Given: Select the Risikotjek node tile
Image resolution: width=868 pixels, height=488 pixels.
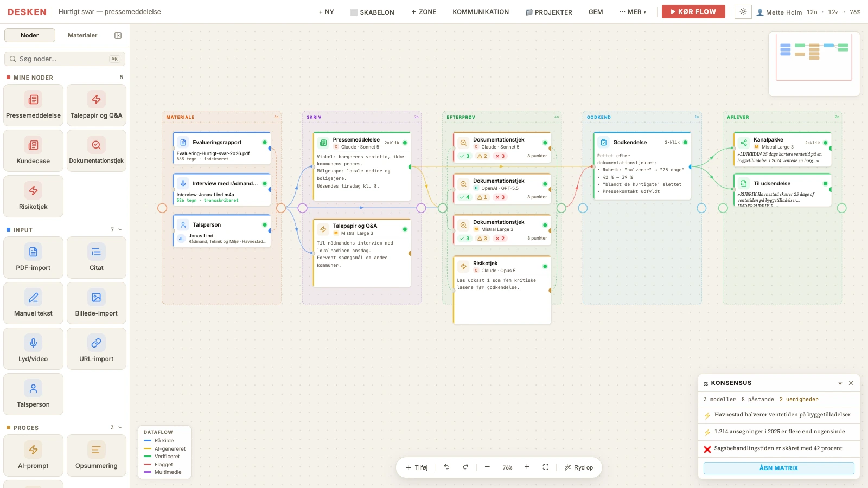Looking at the screenshot, I should pos(33,196).
